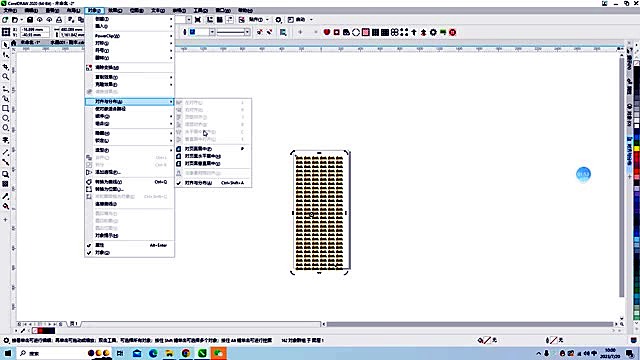
Task: Click the horizontal scrollbar
Action: click(x=469, y=324)
